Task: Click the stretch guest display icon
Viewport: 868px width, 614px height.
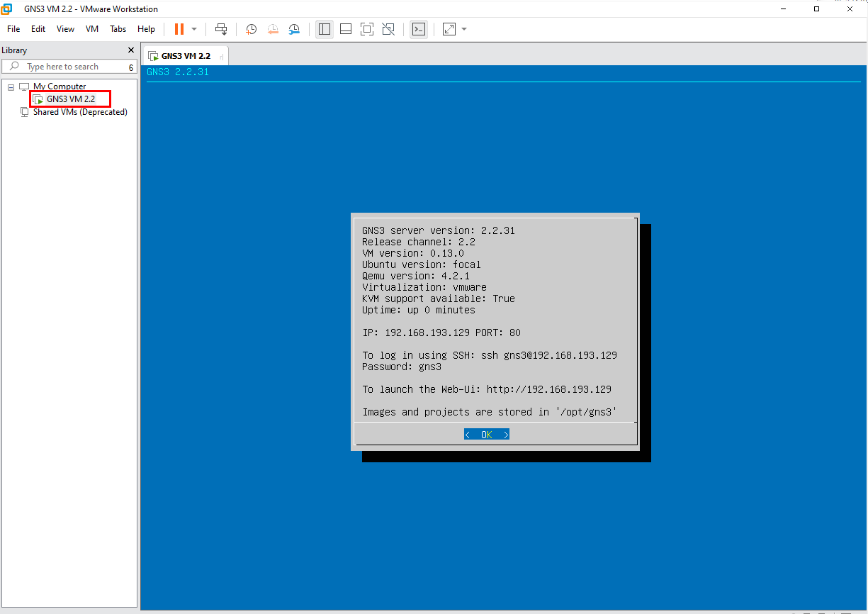Action: click(x=449, y=29)
